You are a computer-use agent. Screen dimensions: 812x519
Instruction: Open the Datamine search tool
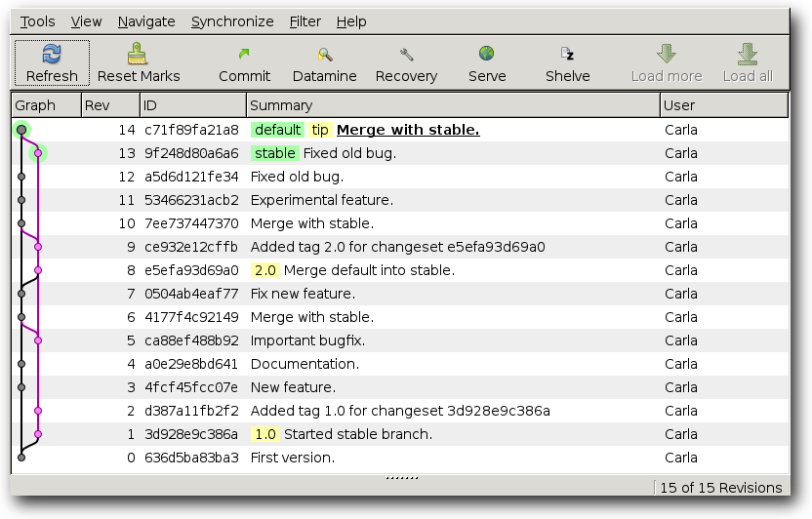click(x=325, y=54)
